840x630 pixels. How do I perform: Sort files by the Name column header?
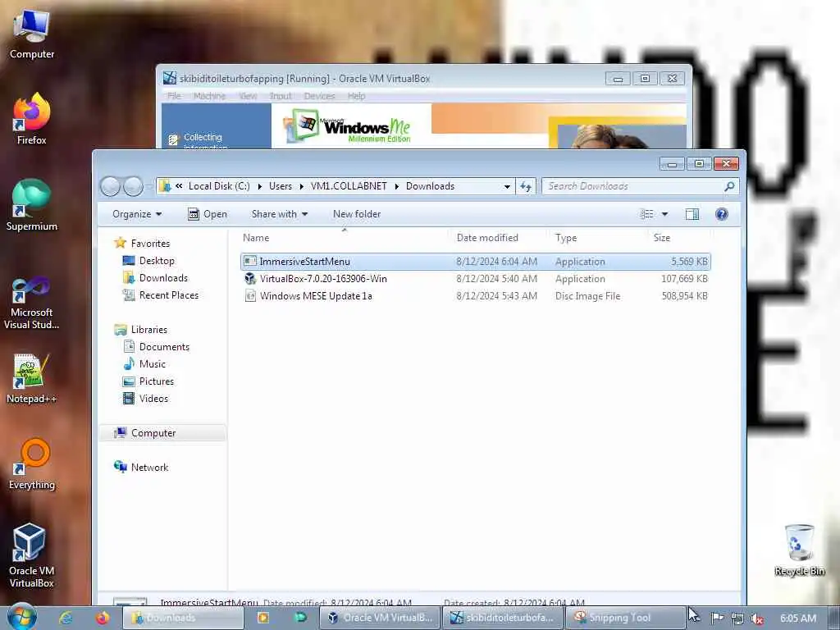pos(343,238)
